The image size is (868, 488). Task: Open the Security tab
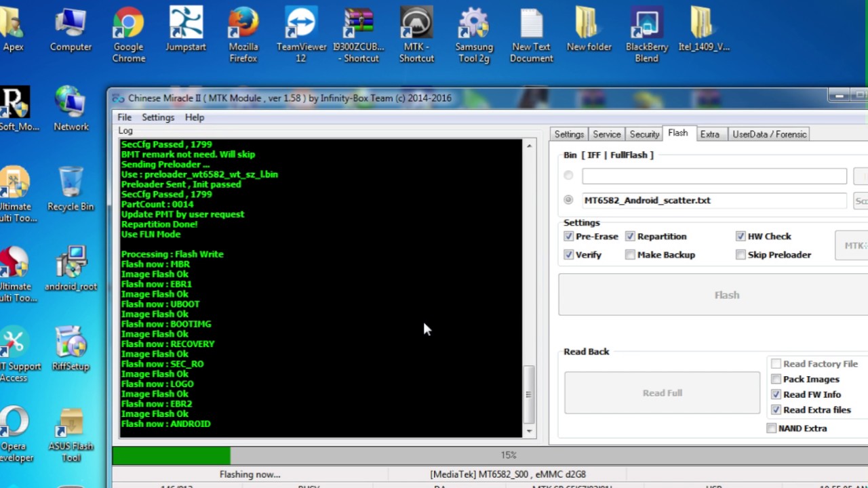pyautogui.click(x=644, y=134)
